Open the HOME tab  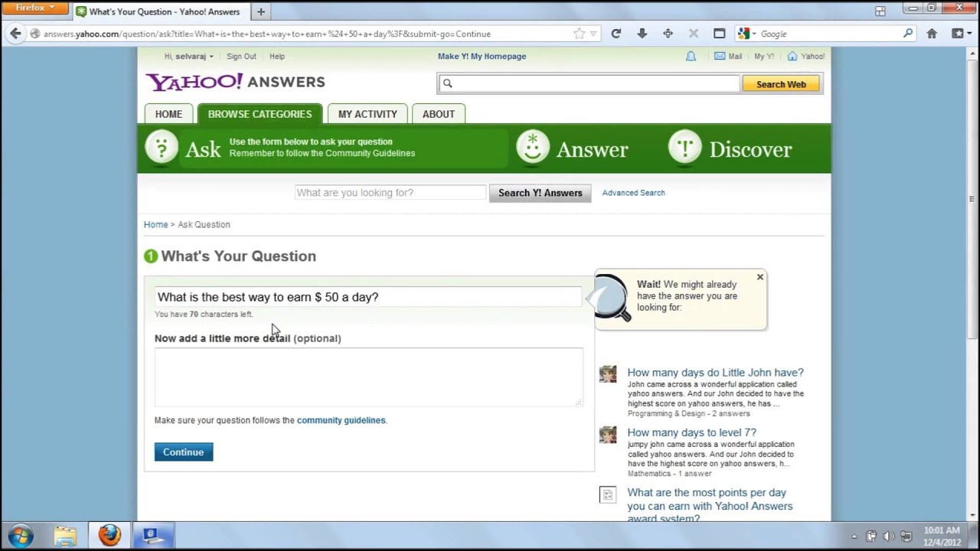click(x=168, y=114)
